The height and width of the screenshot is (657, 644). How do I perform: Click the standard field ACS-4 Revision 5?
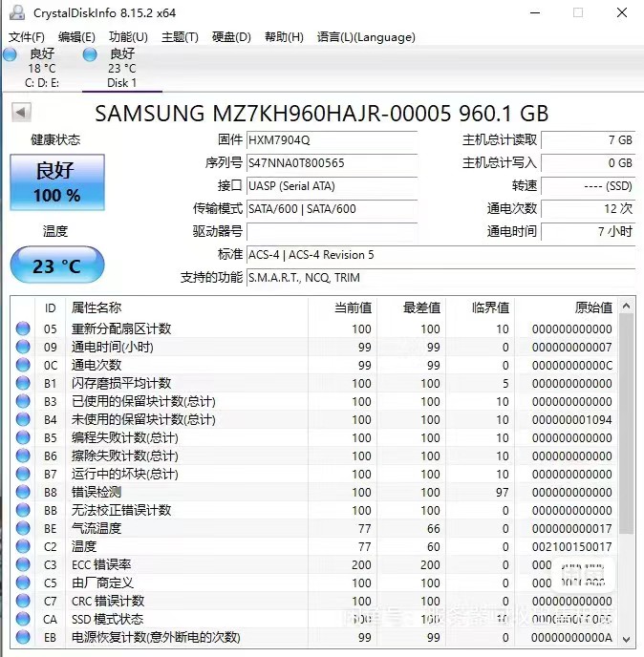click(441, 254)
